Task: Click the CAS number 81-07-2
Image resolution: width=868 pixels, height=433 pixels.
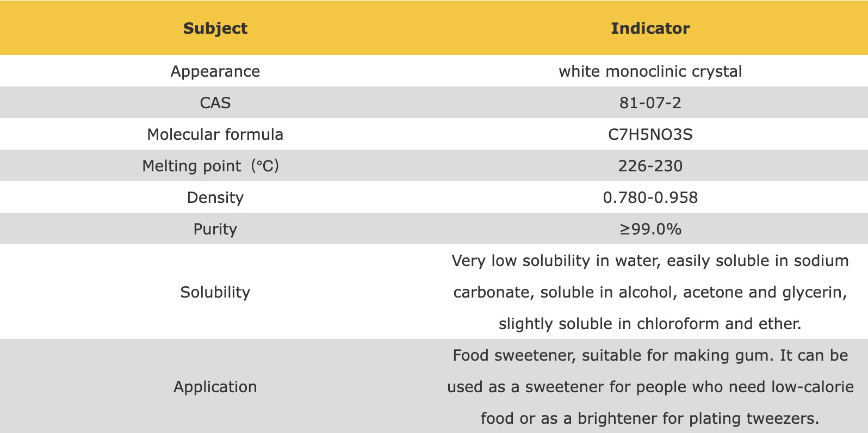Action: coord(650,103)
